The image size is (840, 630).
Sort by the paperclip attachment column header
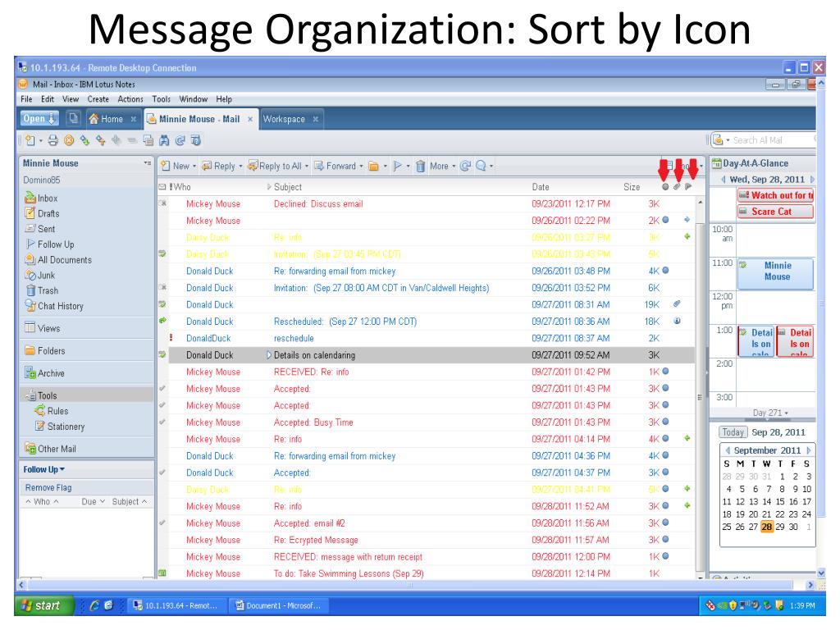point(677,186)
